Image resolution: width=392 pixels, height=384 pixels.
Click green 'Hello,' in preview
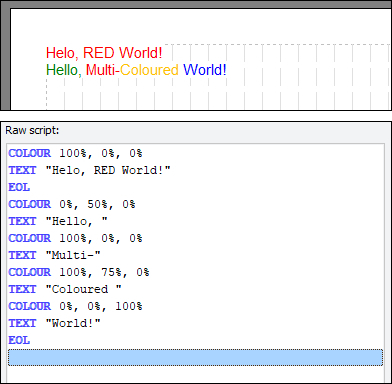point(64,70)
